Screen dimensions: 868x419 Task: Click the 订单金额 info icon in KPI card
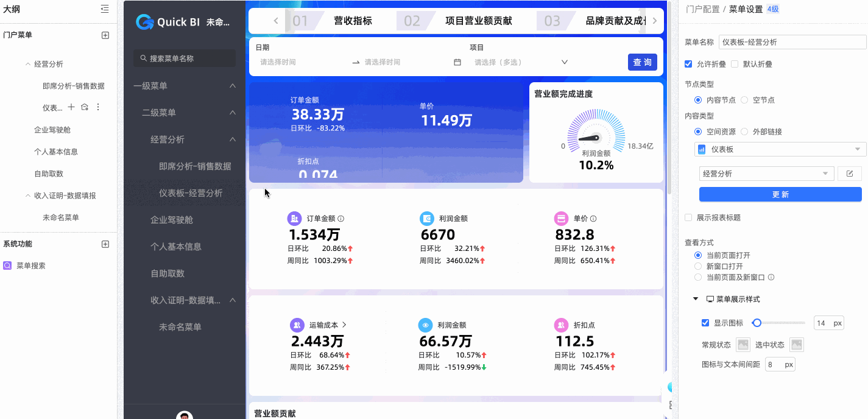(x=341, y=219)
